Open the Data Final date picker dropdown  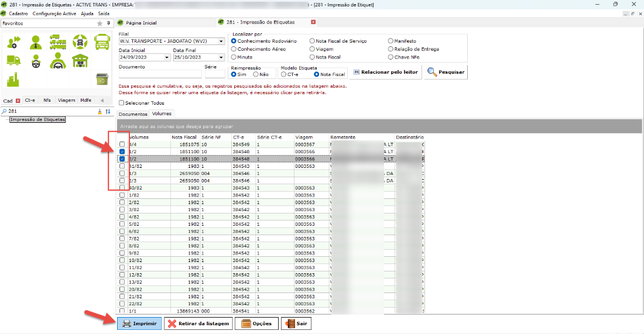221,57
